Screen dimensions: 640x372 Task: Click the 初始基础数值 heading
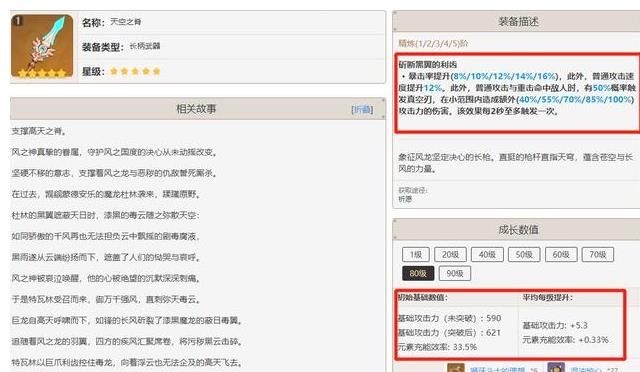[422, 298]
